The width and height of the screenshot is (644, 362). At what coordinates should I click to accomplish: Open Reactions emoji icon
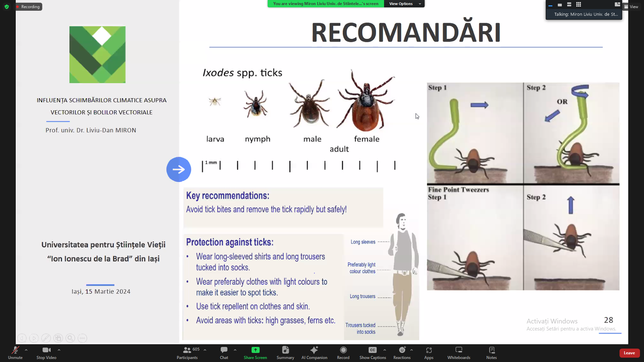[402, 351]
